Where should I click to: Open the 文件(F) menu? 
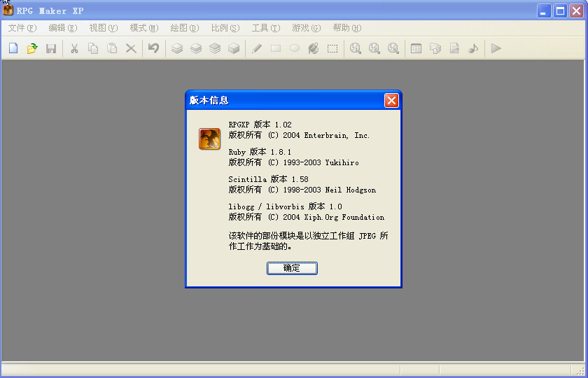[x=22, y=28]
